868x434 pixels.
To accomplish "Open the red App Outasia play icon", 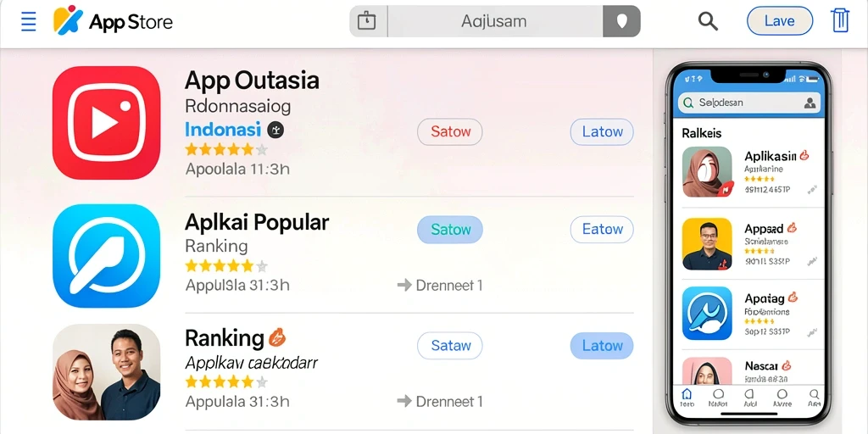I will click(106, 122).
